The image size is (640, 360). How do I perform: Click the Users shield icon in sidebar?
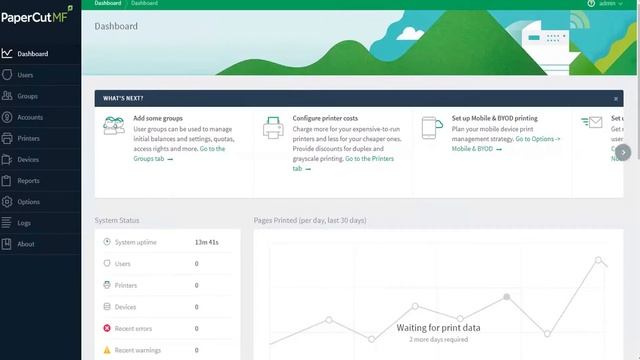(7, 75)
